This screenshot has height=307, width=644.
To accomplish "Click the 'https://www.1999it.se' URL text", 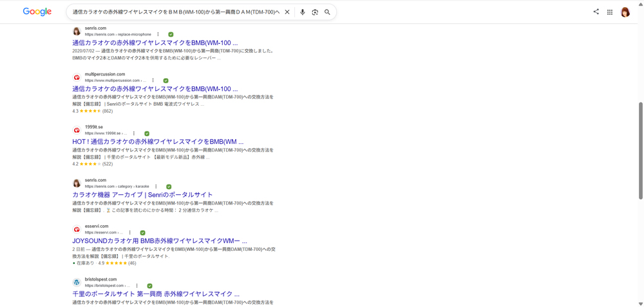I will pos(106,134).
